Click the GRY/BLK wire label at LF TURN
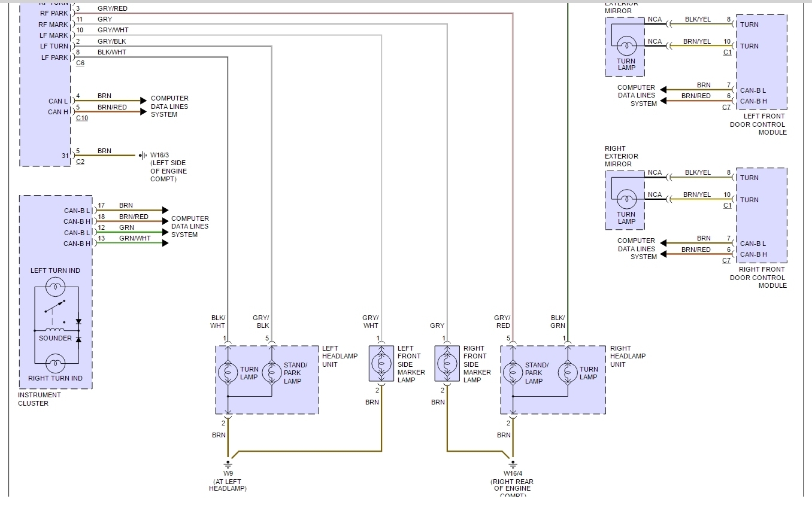Viewport: 812px width, 505px height. click(x=112, y=41)
